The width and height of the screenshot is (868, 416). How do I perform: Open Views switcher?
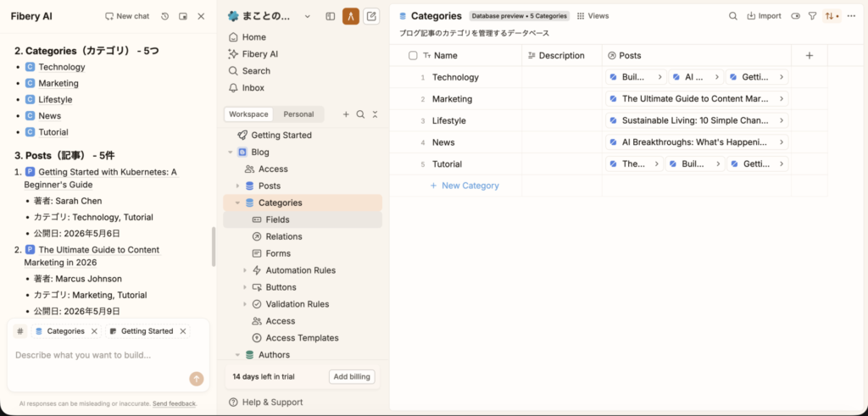pos(593,16)
